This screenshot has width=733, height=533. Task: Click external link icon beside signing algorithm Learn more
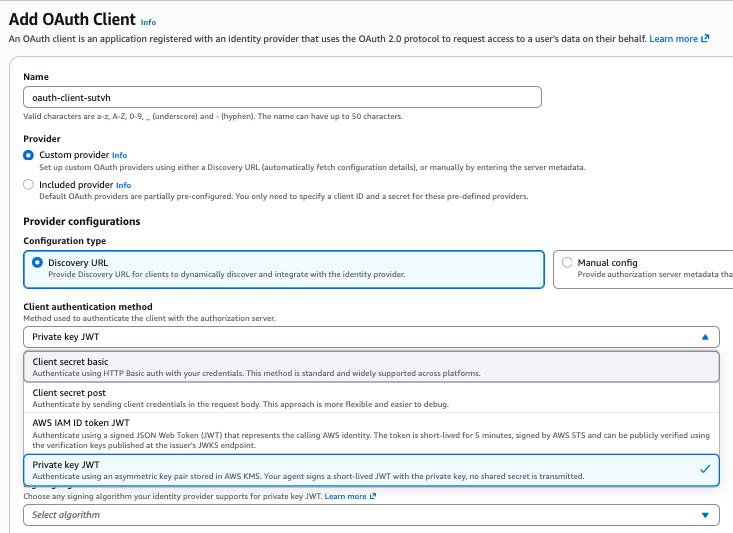(373, 496)
